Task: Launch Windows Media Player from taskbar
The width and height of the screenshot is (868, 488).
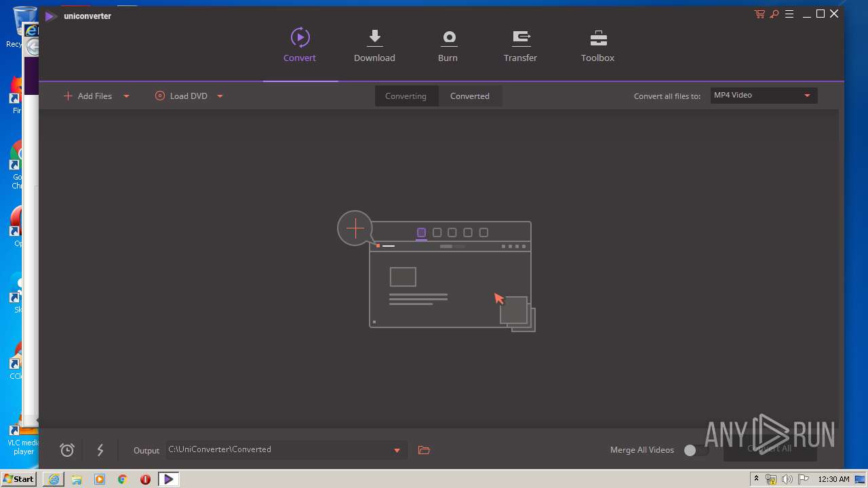Action: 100,479
